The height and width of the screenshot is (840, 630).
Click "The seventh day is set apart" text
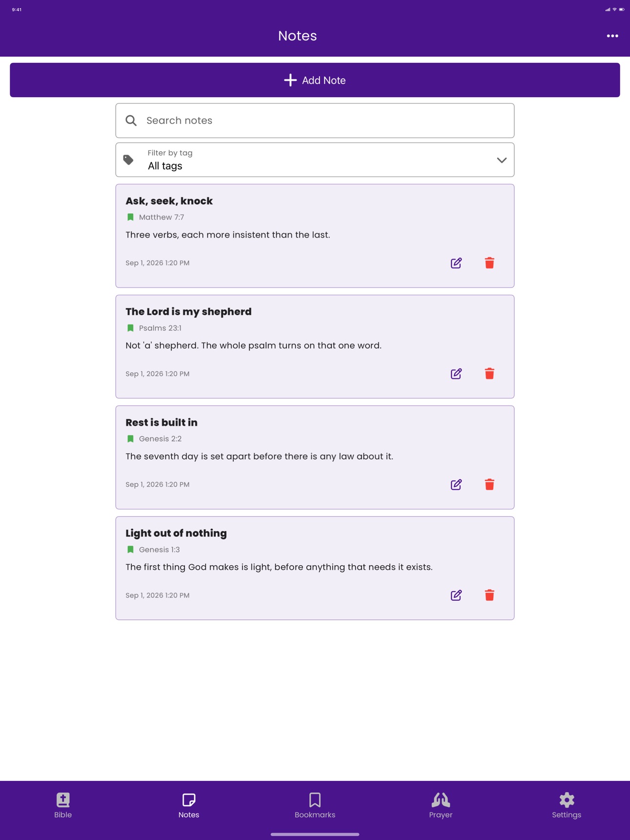click(x=259, y=456)
